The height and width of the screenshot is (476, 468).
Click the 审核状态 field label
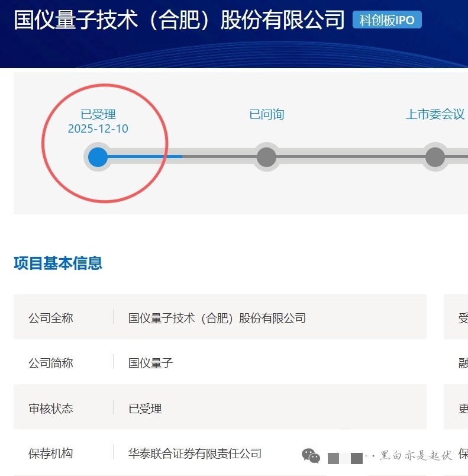click(51, 409)
